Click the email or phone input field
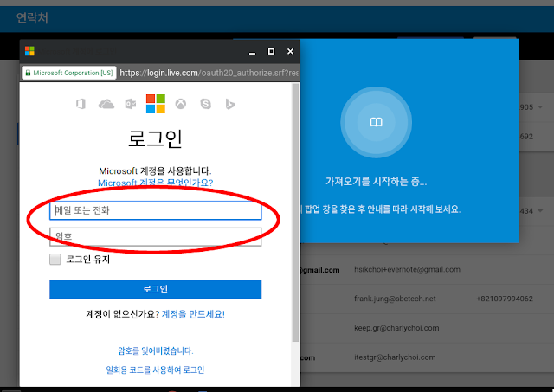 156,210
